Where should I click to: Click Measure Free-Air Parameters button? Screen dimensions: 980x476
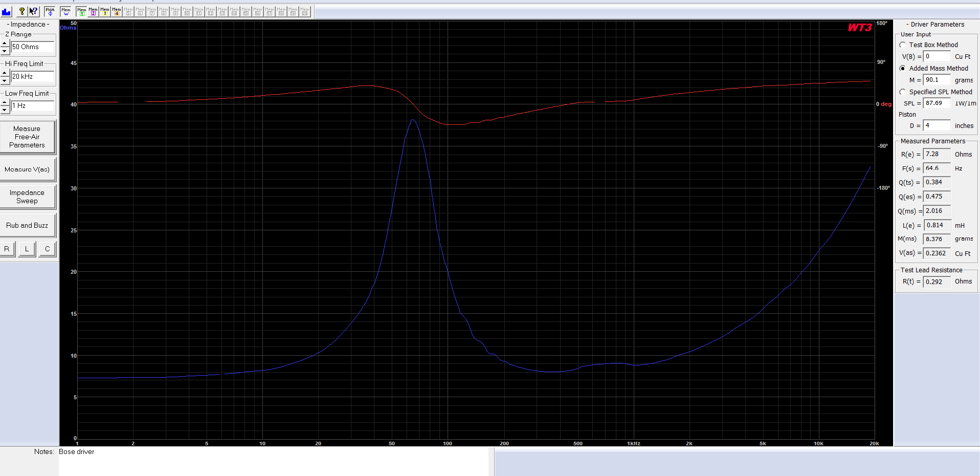[27, 137]
